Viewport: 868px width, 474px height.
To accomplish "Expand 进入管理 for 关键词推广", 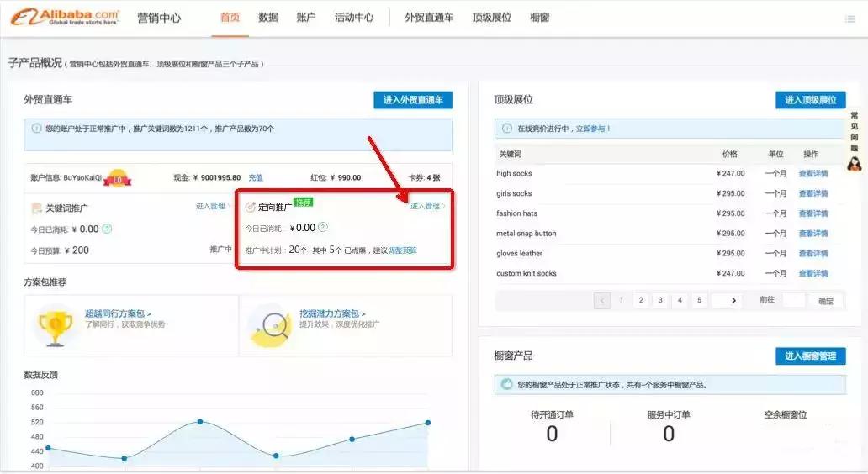I will pos(212,206).
